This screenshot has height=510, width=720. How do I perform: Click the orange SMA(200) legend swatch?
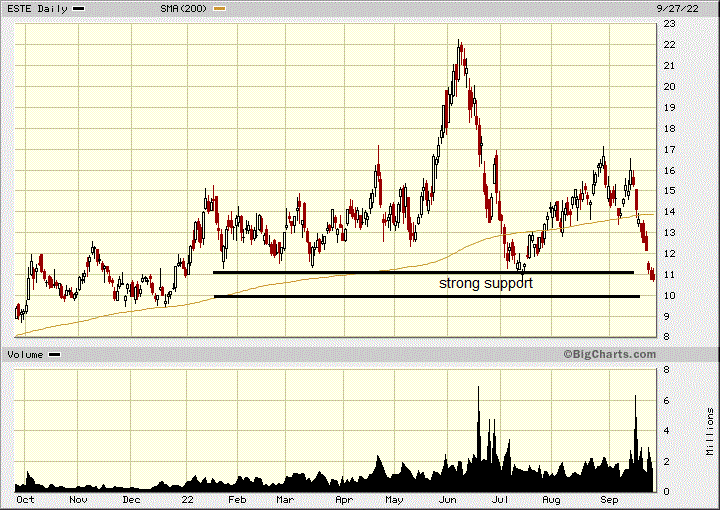[x=219, y=9]
